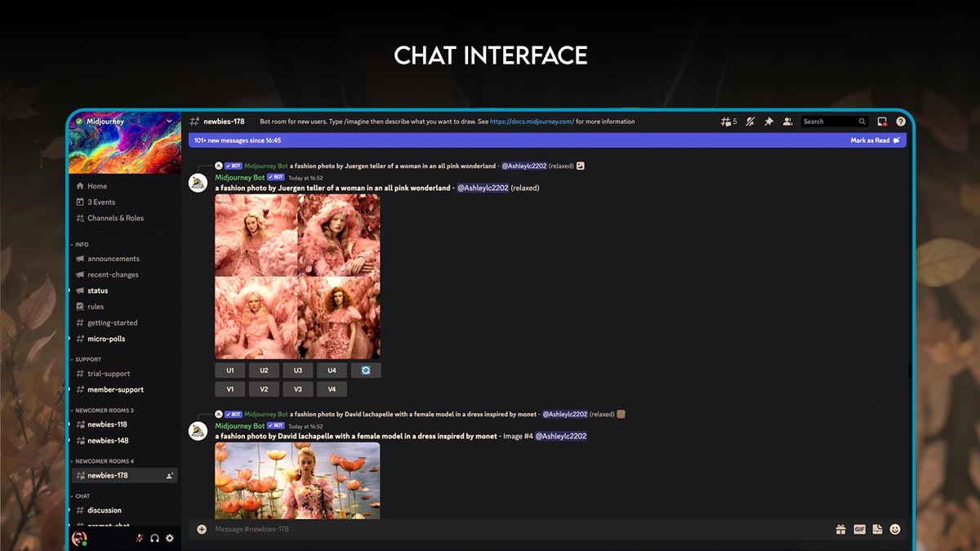The width and height of the screenshot is (980, 551).
Task: Click the search magnifier icon
Action: coord(862,122)
